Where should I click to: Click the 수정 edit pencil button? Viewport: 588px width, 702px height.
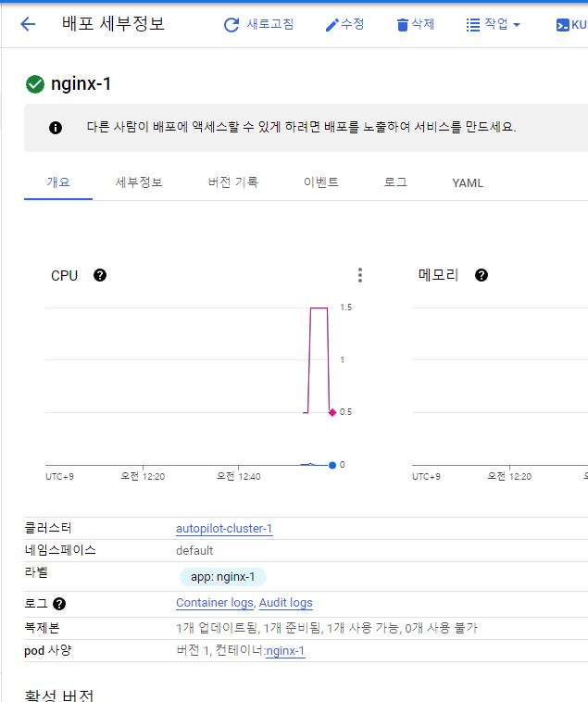click(344, 24)
